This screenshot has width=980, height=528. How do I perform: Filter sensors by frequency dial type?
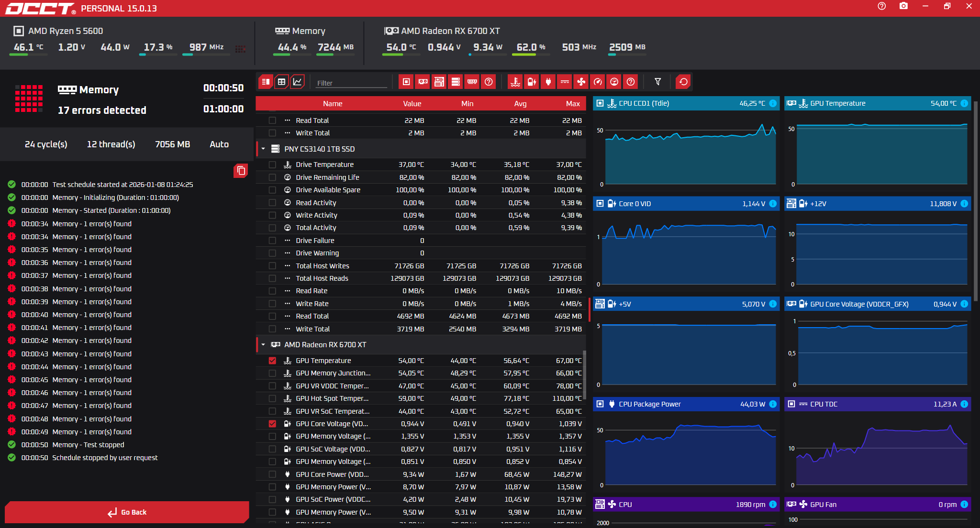tap(614, 82)
